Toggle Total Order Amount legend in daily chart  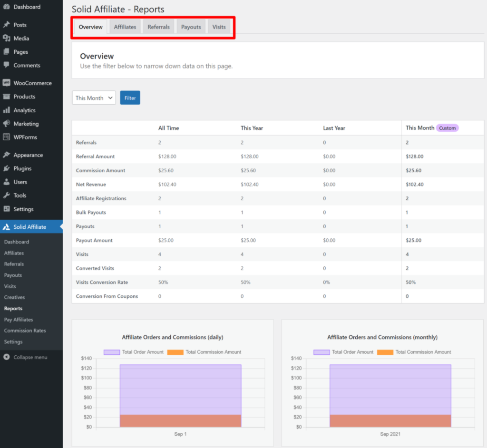pyautogui.click(x=134, y=352)
